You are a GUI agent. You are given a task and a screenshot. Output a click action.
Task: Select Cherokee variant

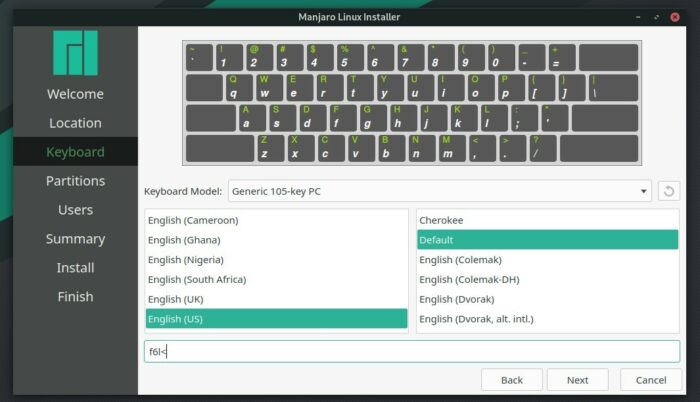(547, 220)
